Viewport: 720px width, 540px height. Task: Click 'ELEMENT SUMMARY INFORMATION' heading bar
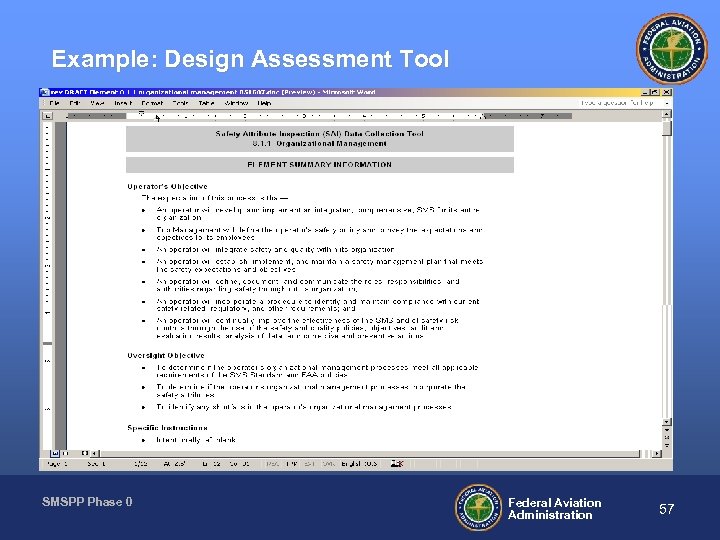pos(320,165)
